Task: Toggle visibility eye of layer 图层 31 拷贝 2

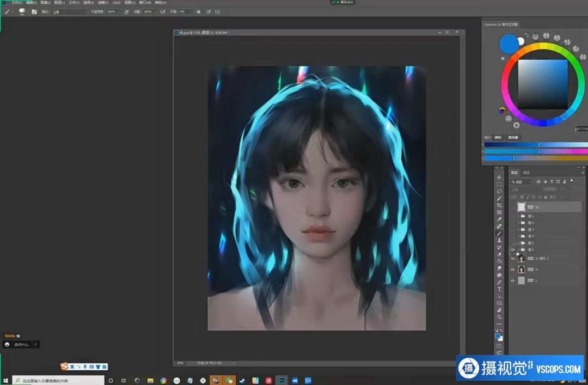Action: (x=513, y=259)
